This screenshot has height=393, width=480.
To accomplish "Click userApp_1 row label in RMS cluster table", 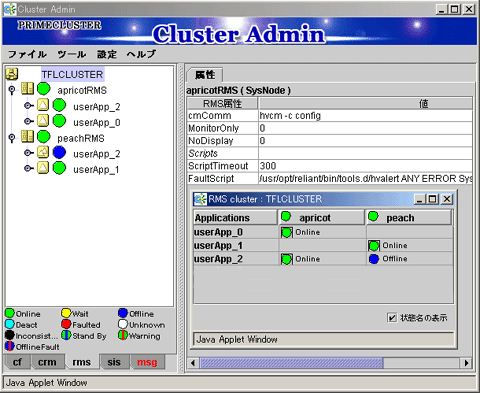I will pos(218,246).
